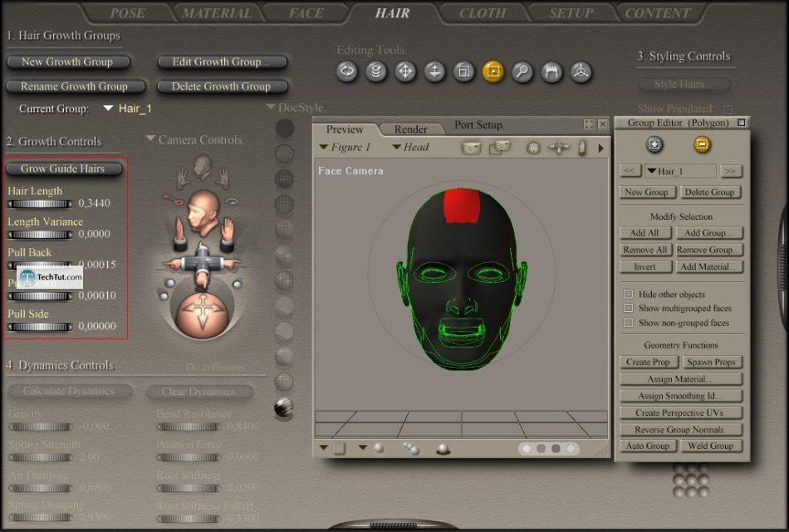Adjust the Pull Side slider
Viewport: 789px width, 532px height.
click(x=40, y=327)
